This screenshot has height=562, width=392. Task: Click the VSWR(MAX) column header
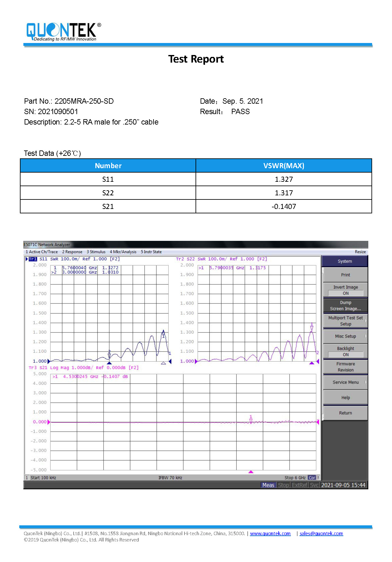(x=284, y=166)
